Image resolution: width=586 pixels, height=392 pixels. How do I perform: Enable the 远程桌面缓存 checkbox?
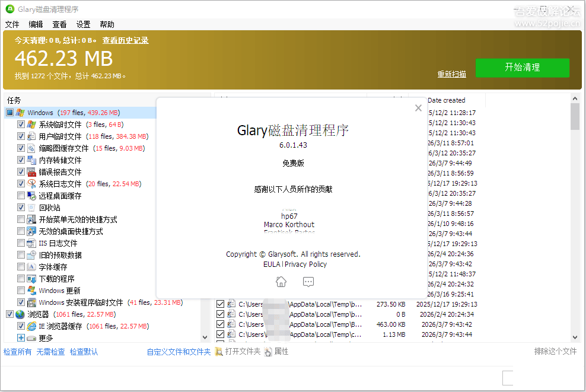point(21,196)
